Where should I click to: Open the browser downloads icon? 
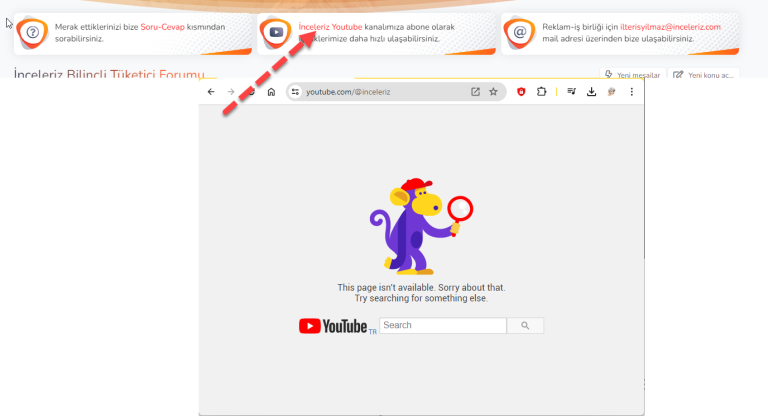592,92
